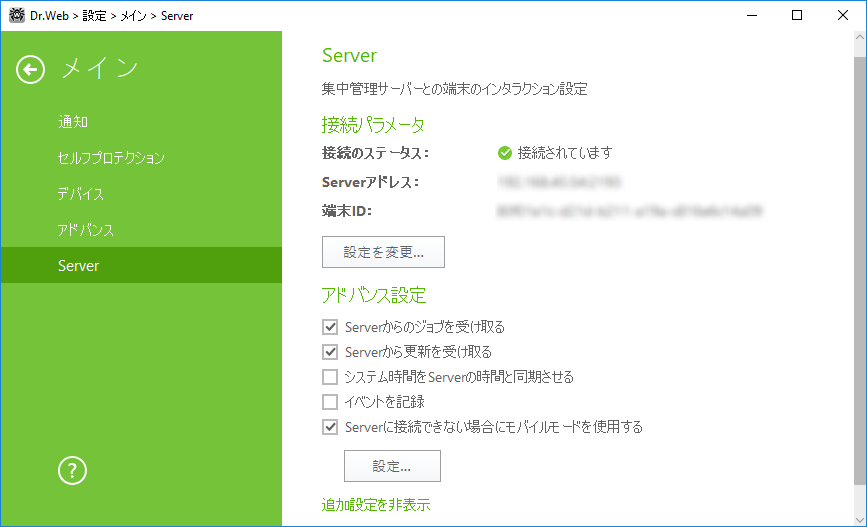
Task: Select the アドバンス menu item
Action: tap(86, 230)
